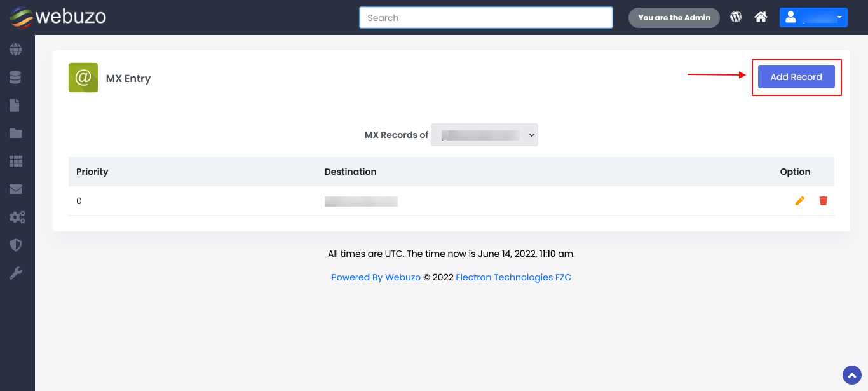Open the File Manager icon
This screenshot has width=868, height=391.
point(17,105)
